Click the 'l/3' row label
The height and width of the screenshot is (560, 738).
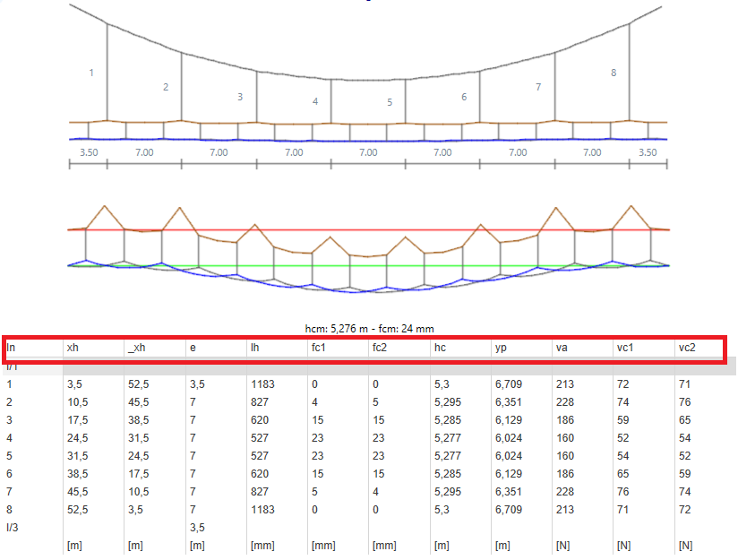[13, 528]
